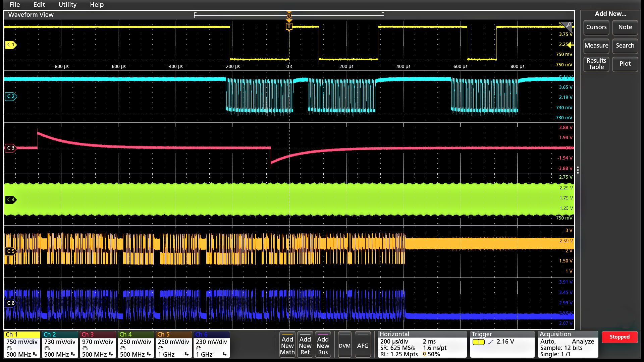Screen dimensions: 644x362
Task: Click the Cursors button
Action: (x=596, y=27)
